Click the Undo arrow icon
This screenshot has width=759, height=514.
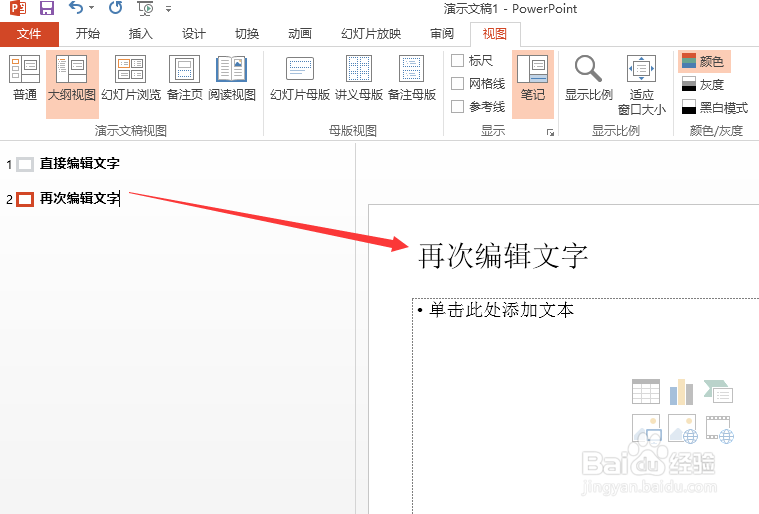(76, 8)
